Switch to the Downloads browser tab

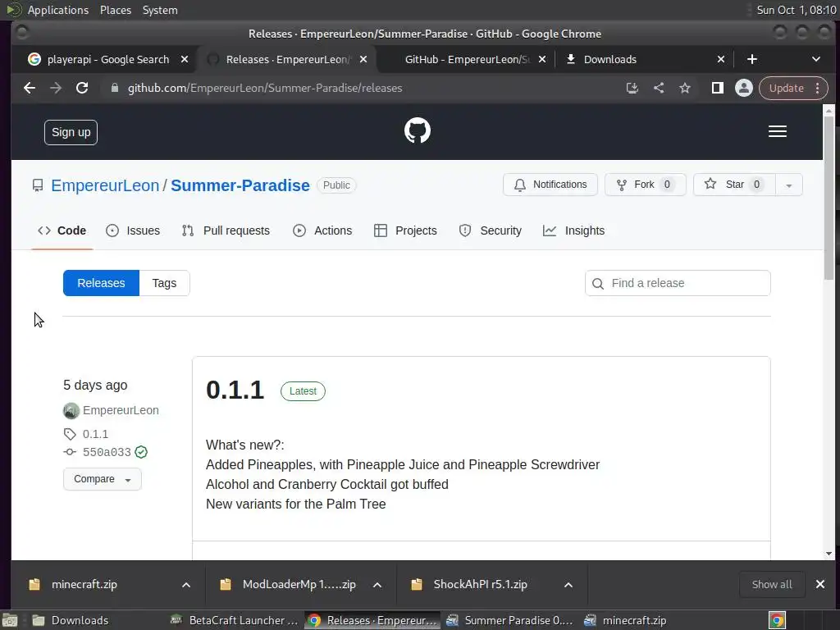(643, 59)
